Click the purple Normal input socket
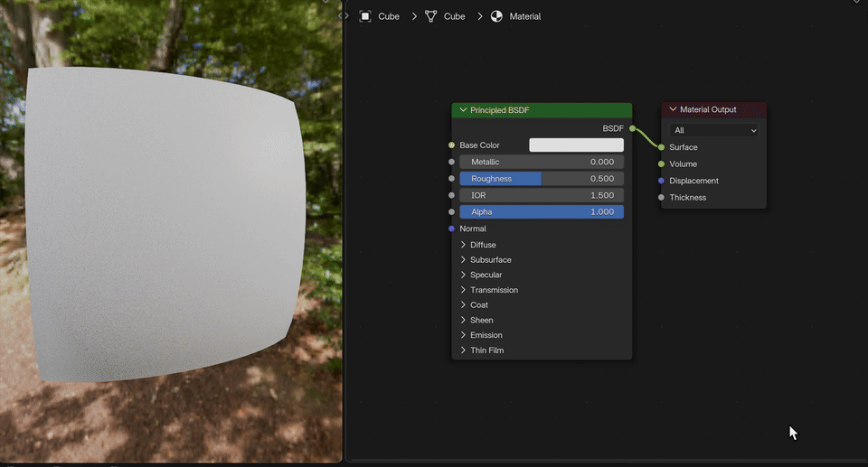This screenshot has width=868, height=467. (x=451, y=229)
